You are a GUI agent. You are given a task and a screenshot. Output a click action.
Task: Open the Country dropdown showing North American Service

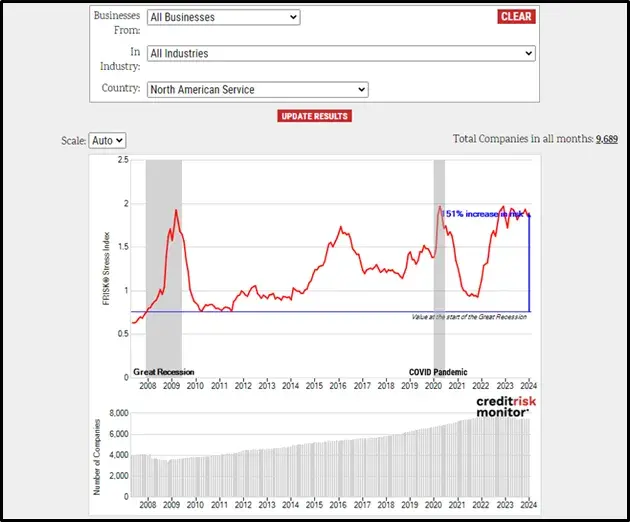point(257,90)
